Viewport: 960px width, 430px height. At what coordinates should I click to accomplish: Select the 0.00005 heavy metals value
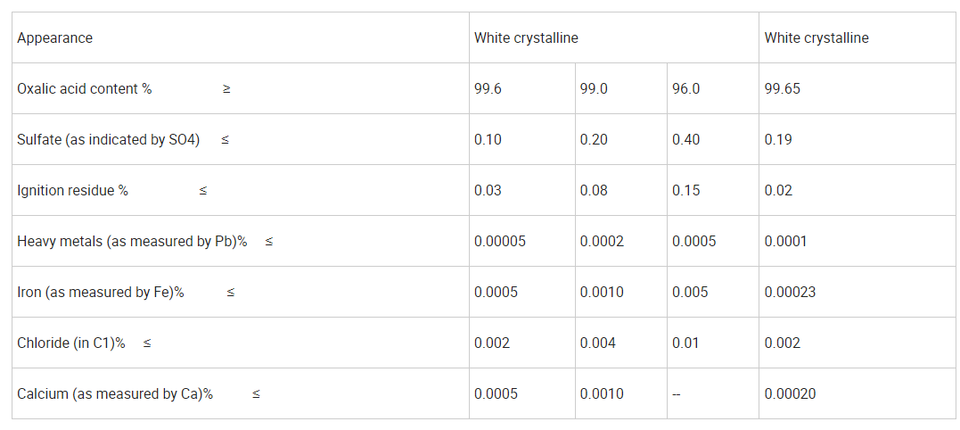(500, 242)
